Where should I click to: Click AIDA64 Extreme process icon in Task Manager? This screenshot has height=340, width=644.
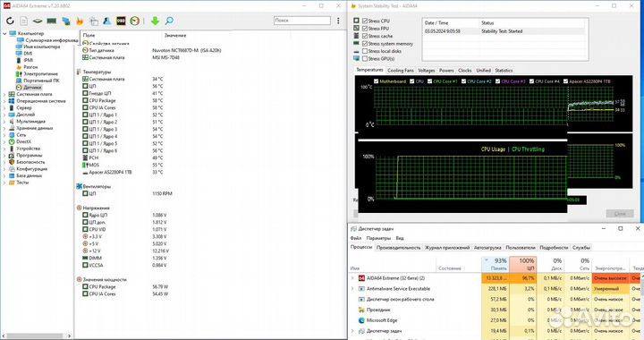click(361, 278)
